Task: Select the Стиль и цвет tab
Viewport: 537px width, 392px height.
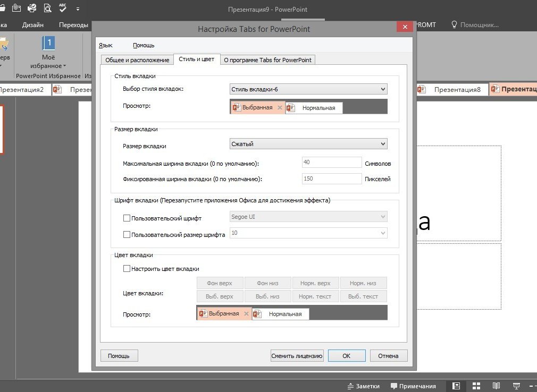Action: click(197, 59)
